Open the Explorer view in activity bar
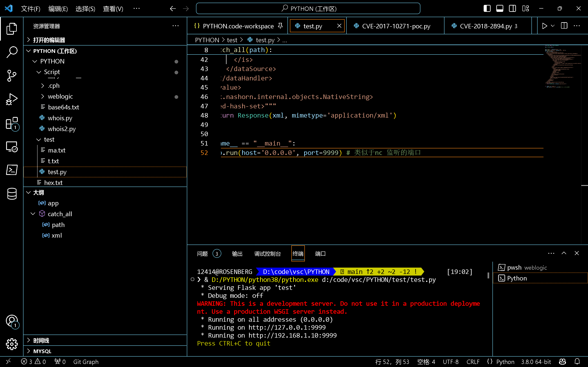 (x=12, y=29)
